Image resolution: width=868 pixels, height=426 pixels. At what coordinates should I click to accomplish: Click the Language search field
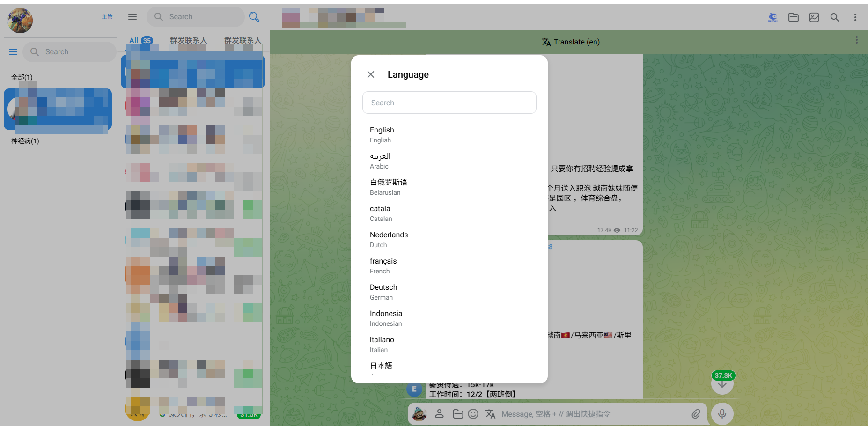[x=449, y=103]
